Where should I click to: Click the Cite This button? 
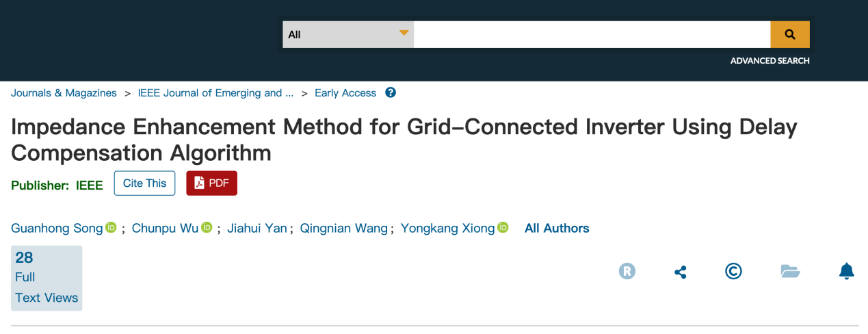[144, 183]
